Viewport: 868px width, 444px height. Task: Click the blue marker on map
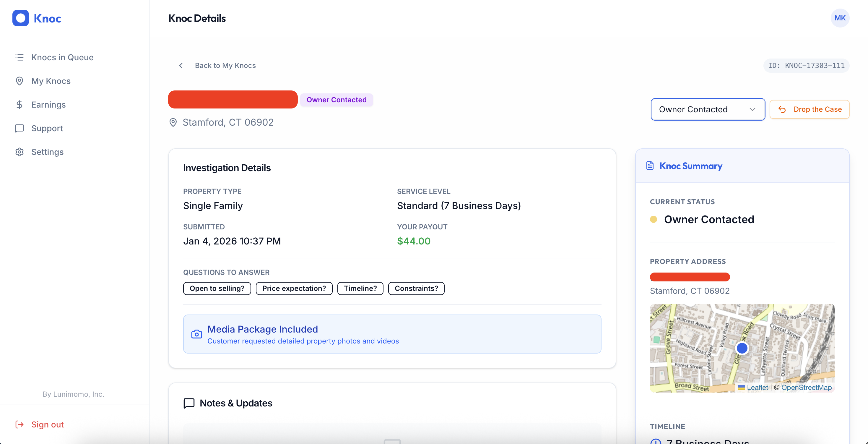pos(742,348)
